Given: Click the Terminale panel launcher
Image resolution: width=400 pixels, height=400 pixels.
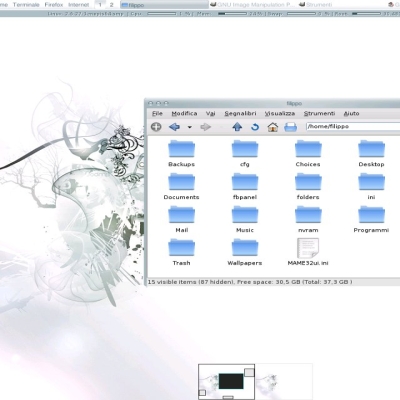Looking at the screenshot, I should pos(26,5).
